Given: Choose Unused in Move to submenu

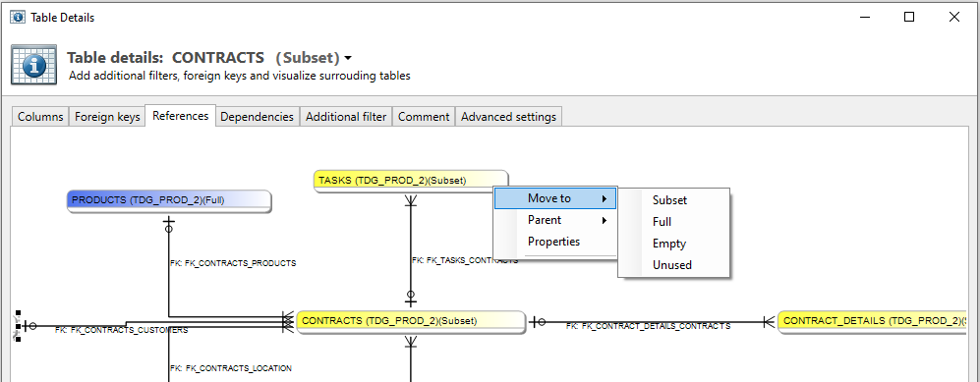Looking at the screenshot, I should point(673,265).
